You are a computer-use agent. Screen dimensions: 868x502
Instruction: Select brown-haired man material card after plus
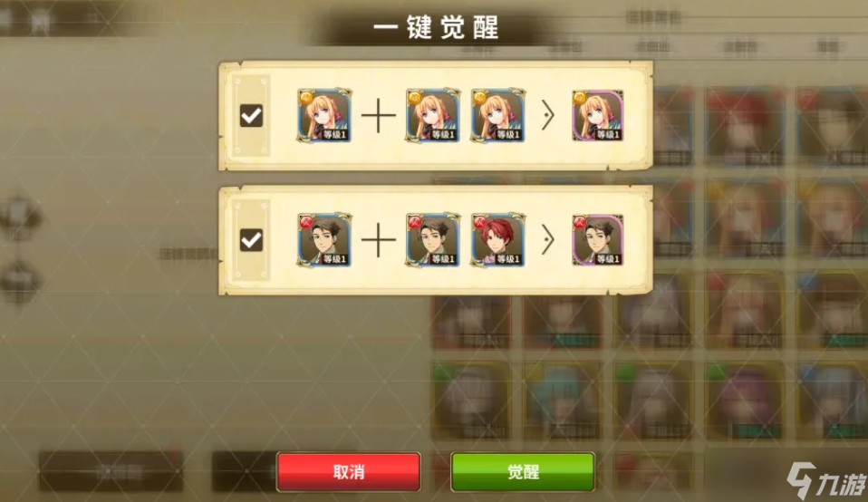click(x=433, y=239)
